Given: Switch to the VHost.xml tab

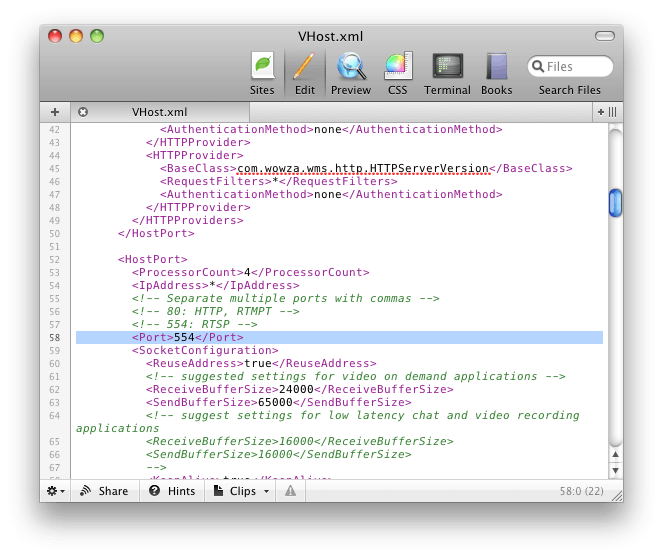Looking at the screenshot, I should pyautogui.click(x=160, y=112).
